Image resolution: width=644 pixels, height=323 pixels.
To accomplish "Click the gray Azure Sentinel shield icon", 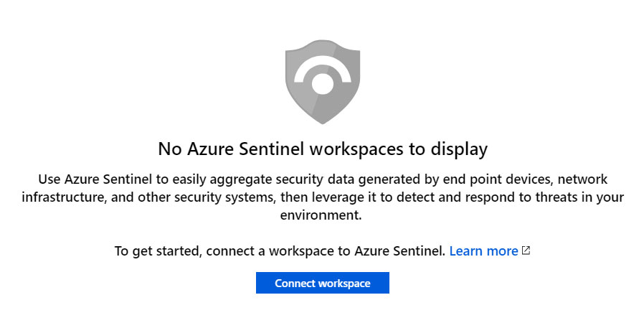I will point(323,82).
